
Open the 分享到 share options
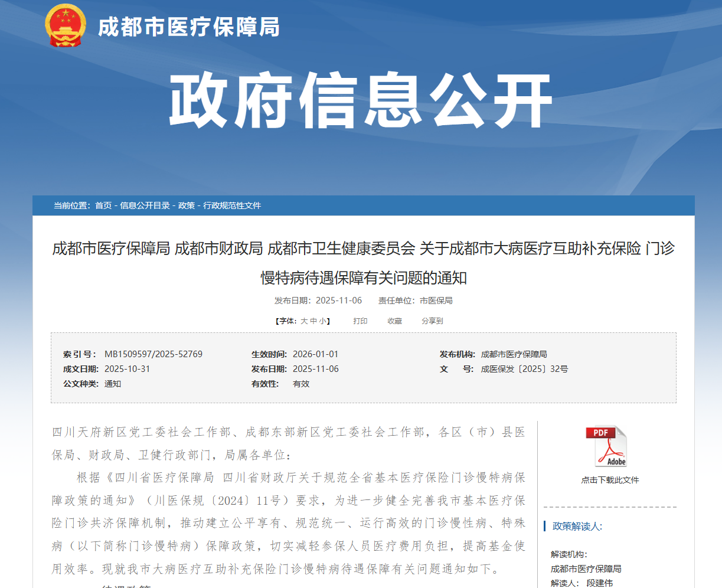[x=432, y=321]
